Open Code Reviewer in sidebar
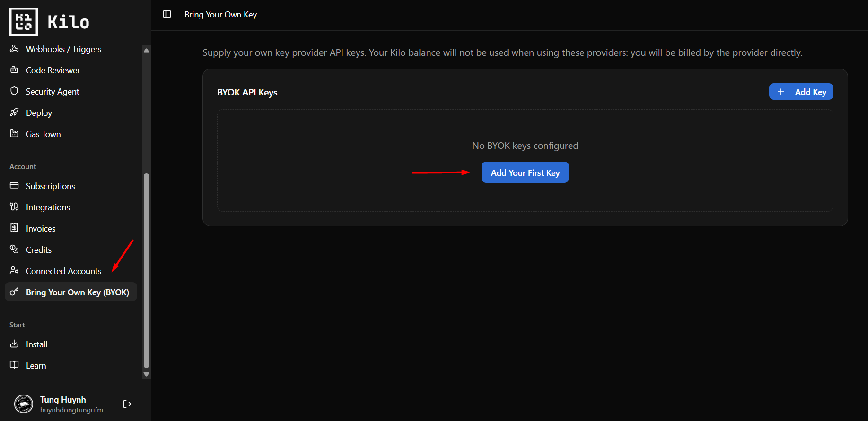This screenshot has width=868, height=421. click(x=71, y=70)
